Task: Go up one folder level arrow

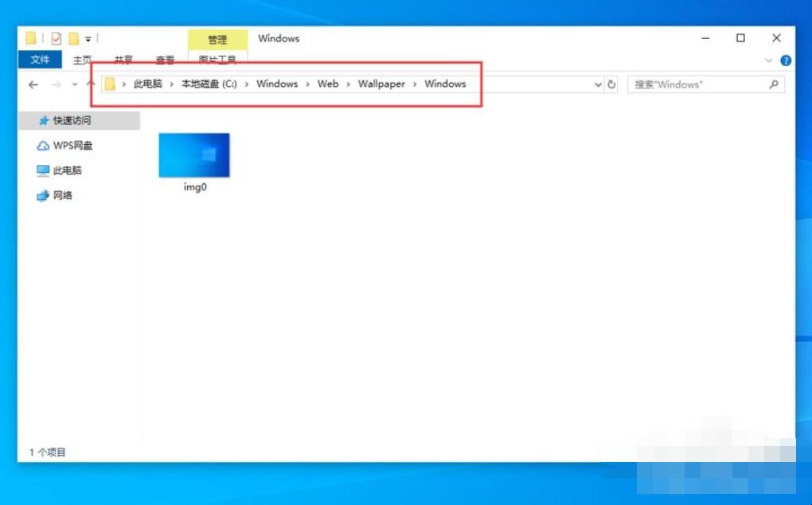Action: (x=91, y=84)
